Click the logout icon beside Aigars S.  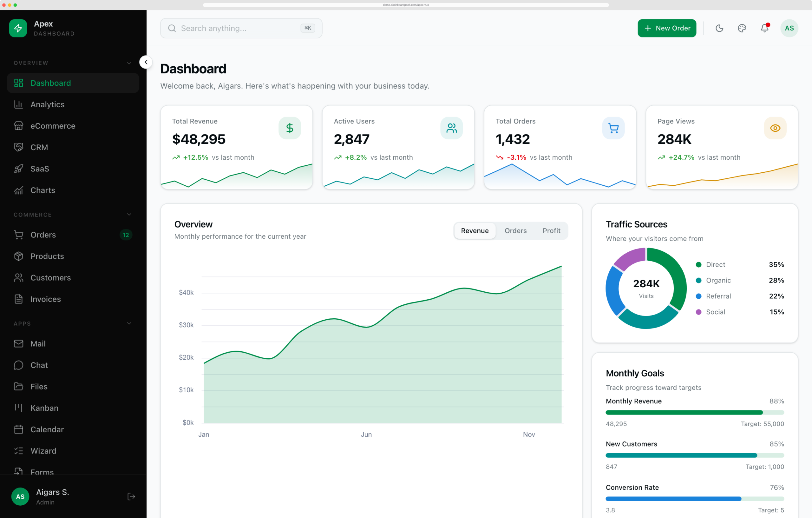coord(131,496)
